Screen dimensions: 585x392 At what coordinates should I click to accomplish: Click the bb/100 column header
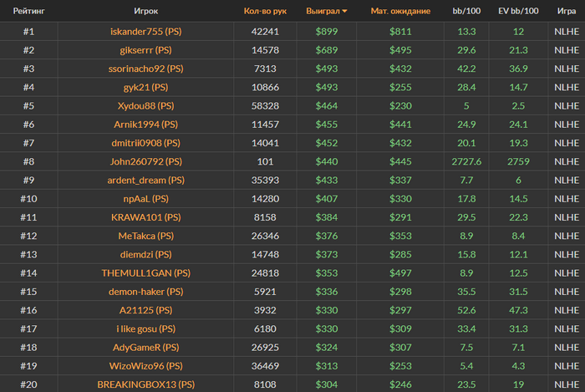click(x=466, y=11)
